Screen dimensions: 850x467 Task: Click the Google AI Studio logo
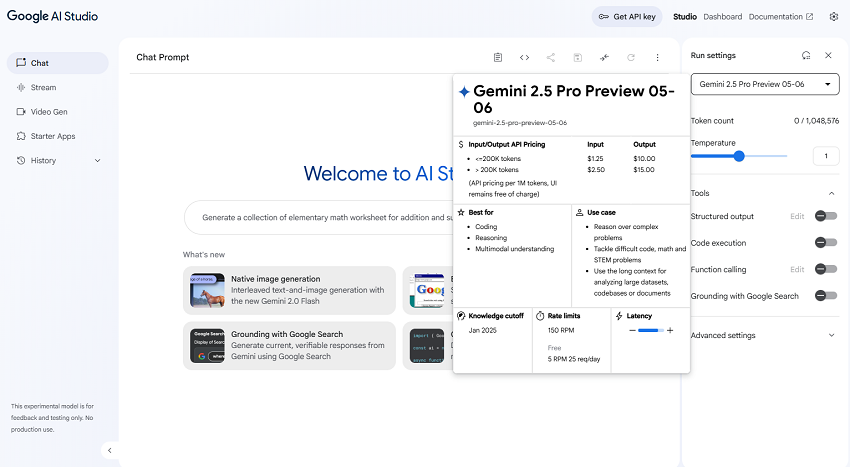click(52, 16)
